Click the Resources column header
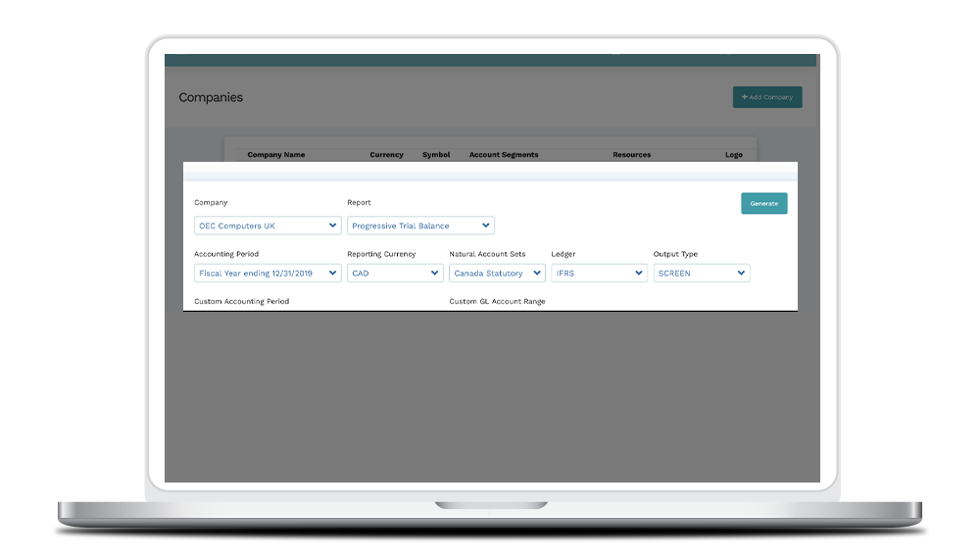The height and width of the screenshot is (560, 980). click(631, 155)
